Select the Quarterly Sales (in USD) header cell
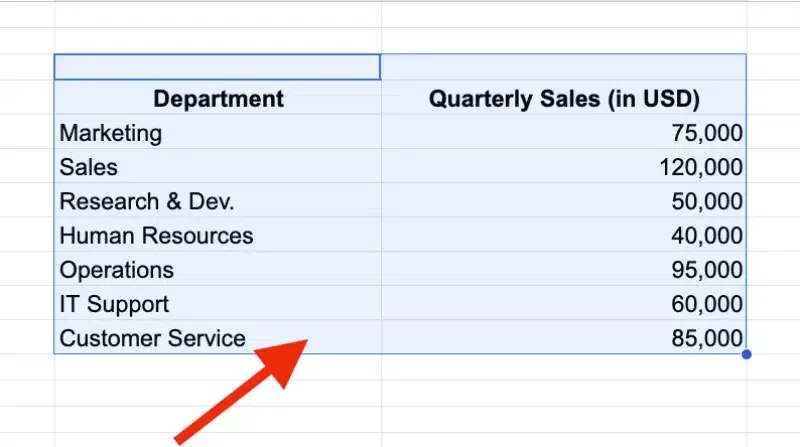Image resolution: width=800 pixels, height=447 pixels. 564,97
